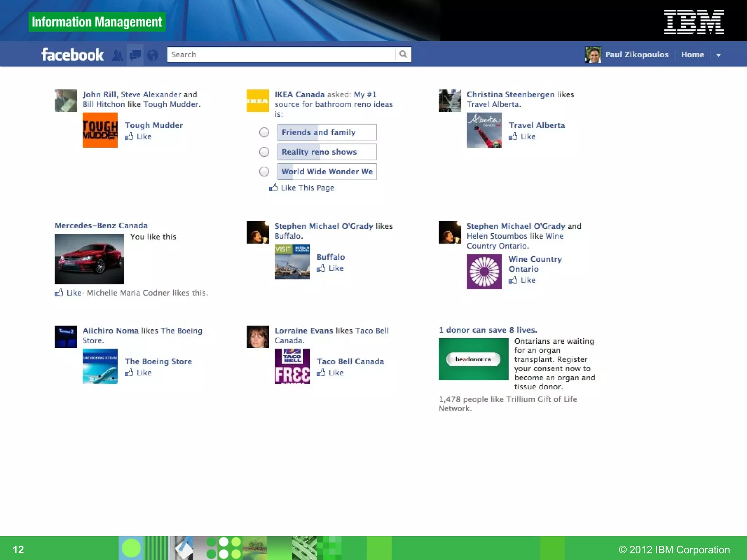
Task: Click the Wine Country Ontario logo
Action: click(484, 272)
